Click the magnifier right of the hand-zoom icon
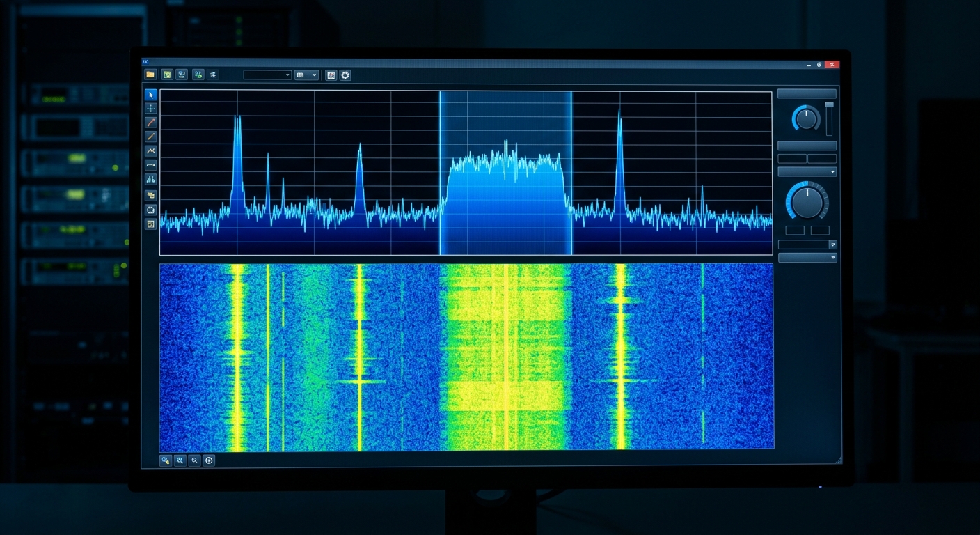Viewport: 980px width, 535px height. point(180,460)
